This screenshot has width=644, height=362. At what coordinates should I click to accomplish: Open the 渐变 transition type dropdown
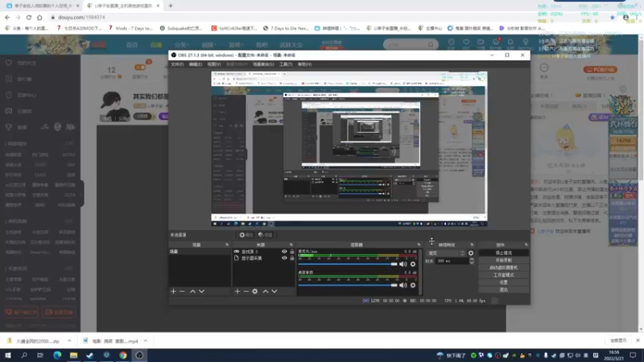point(446,253)
